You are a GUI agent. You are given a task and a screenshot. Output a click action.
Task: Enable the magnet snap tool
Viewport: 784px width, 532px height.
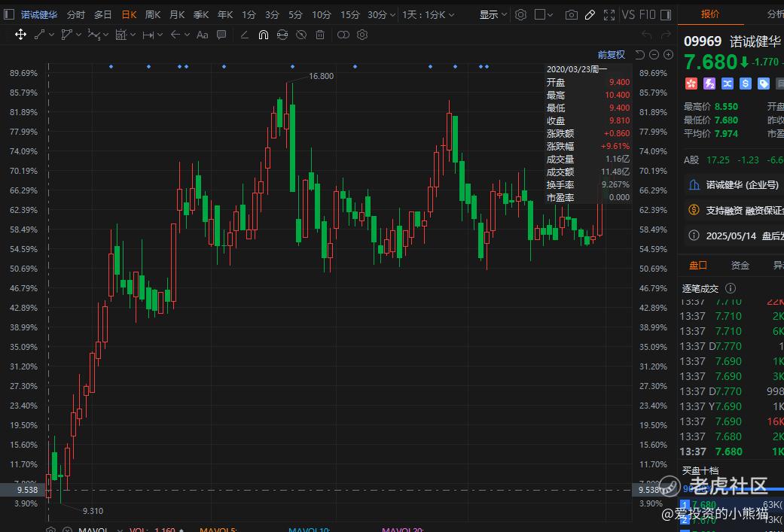click(x=263, y=35)
